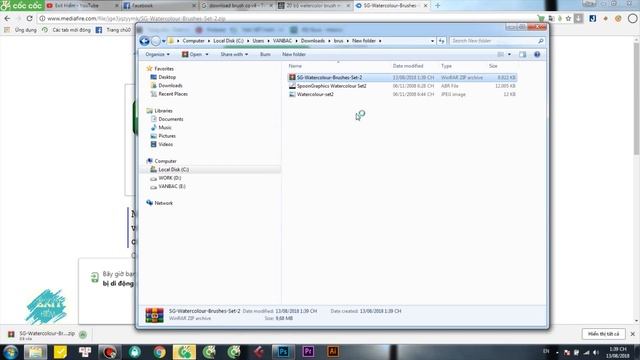Close the browser download bar
Viewport: 640px width, 360px height.
[x=633, y=334]
